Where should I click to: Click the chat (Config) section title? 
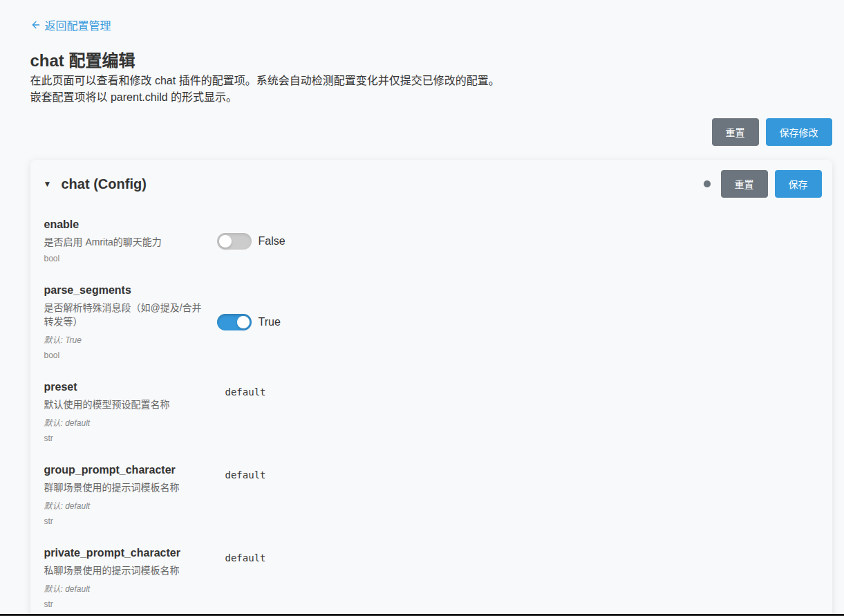[x=104, y=184]
